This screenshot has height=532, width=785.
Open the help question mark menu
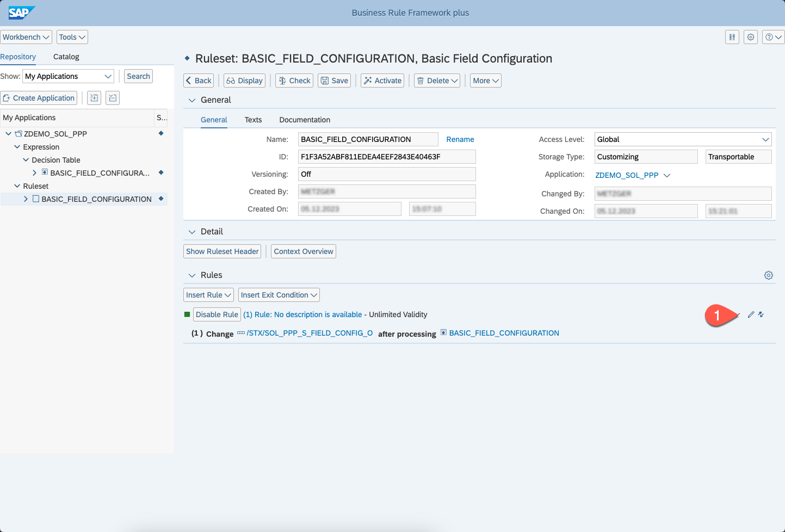[x=773, y=37]
